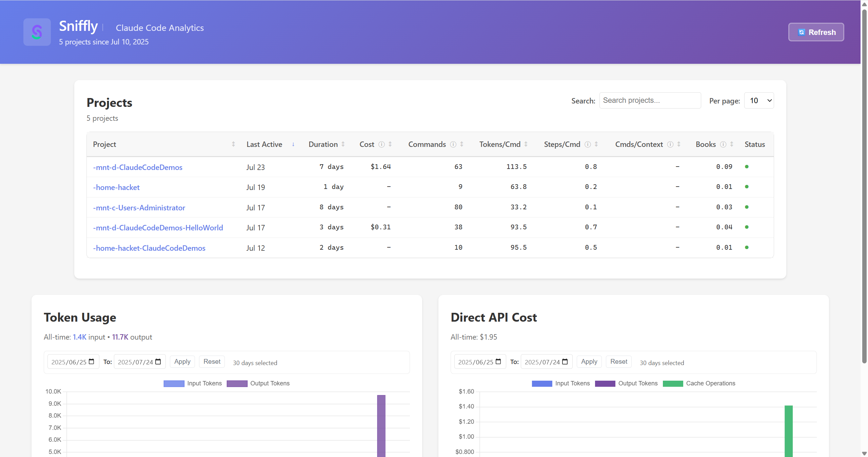Sort table by Duration arrows
This screenshot has width=868, height=457.
coord(343,145)
